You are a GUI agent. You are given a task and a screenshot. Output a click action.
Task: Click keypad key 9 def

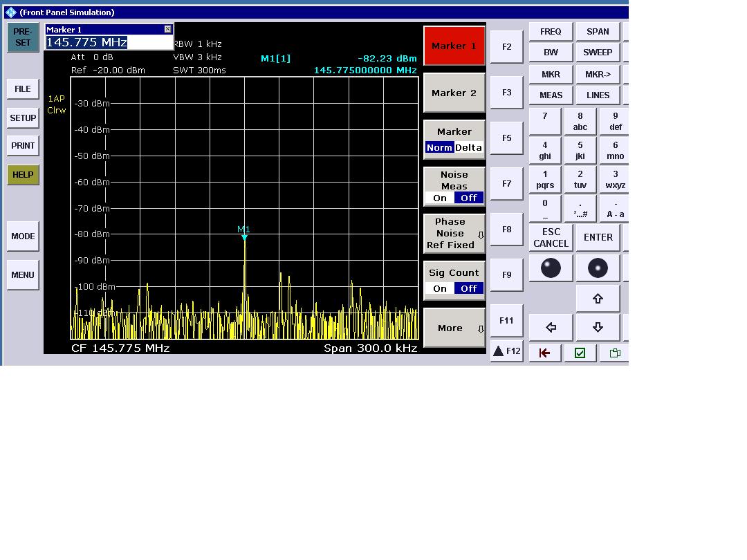[615, 122]
